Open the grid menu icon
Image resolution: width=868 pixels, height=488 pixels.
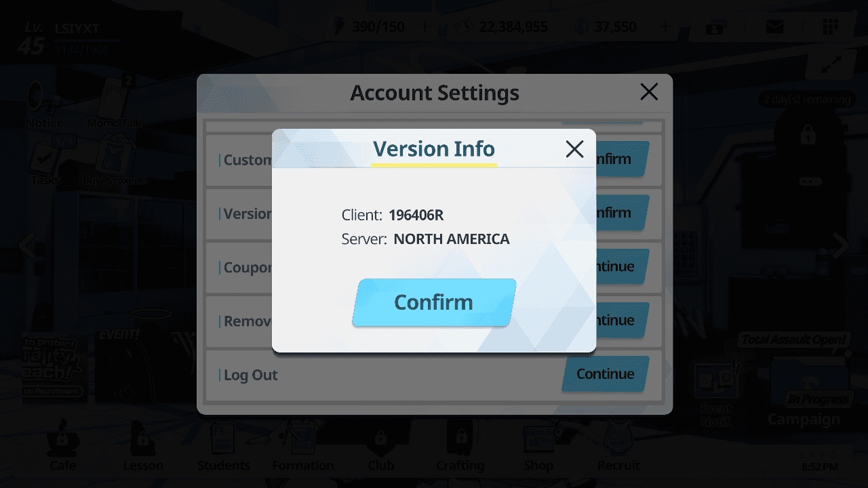830,27
